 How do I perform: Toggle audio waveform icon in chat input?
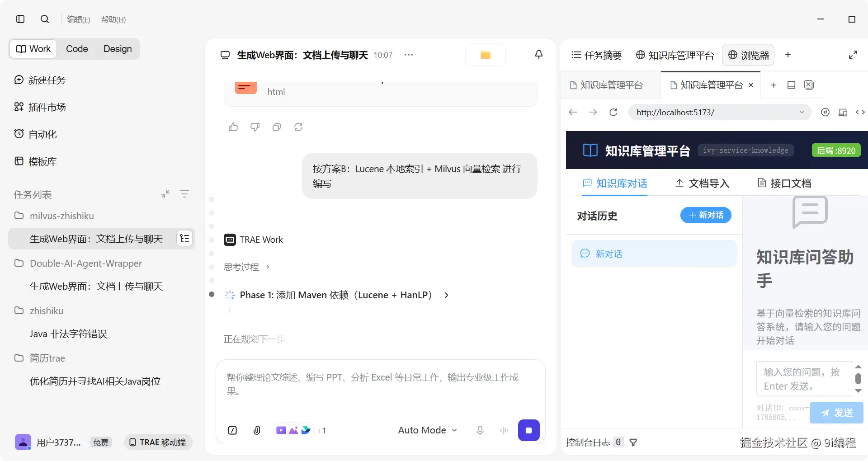click(x=504, y=430)
